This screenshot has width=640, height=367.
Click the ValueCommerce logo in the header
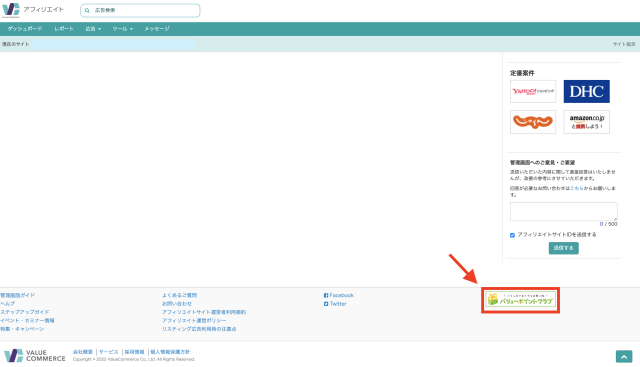pyautogui.click(x=11, y=10)
